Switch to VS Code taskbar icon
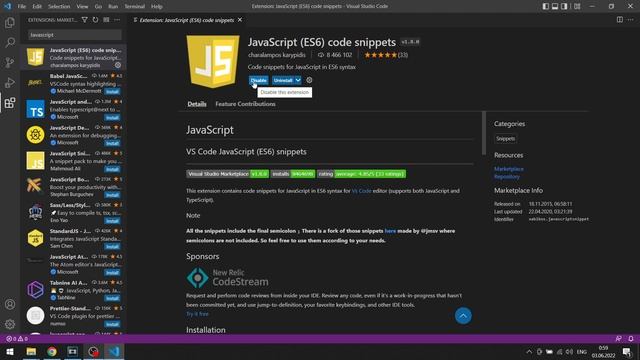 click(x=114, y=351)
